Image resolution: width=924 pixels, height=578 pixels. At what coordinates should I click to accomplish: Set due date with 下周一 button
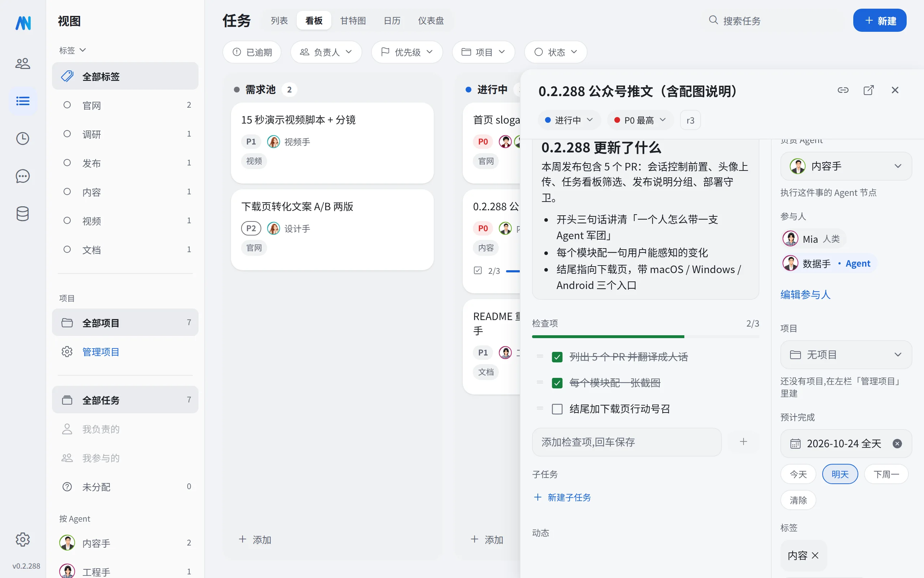[886, 474]
